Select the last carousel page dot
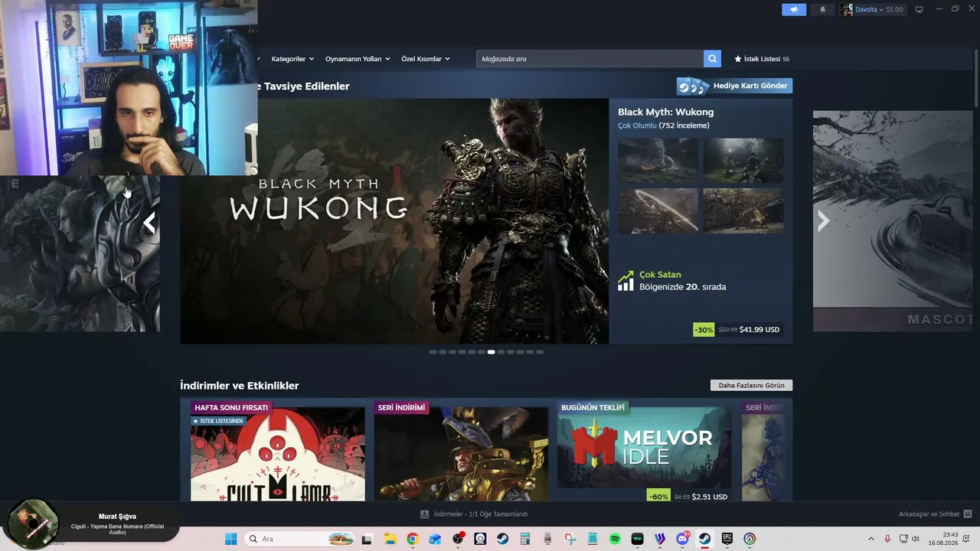 [540, 352]
